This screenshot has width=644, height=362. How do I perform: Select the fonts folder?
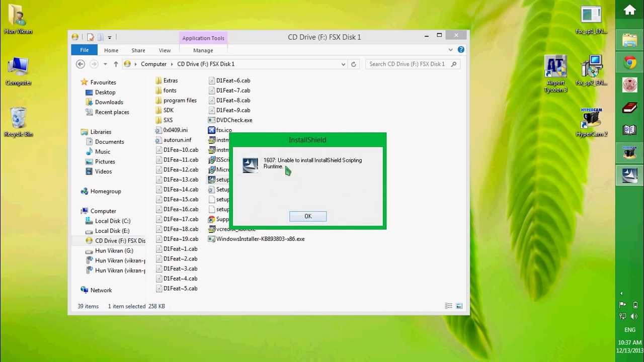tap(170, 90)
